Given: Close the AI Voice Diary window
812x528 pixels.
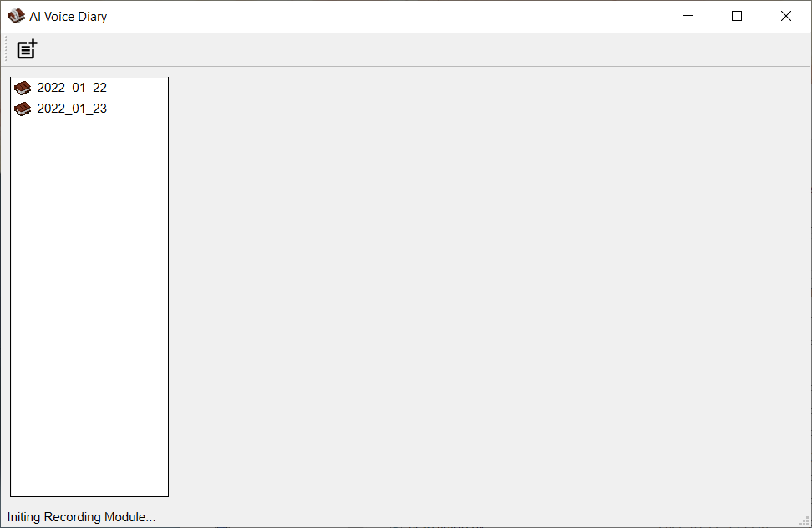Looking at the screenshot, I should pyautogui.click(x=786, y=16).
